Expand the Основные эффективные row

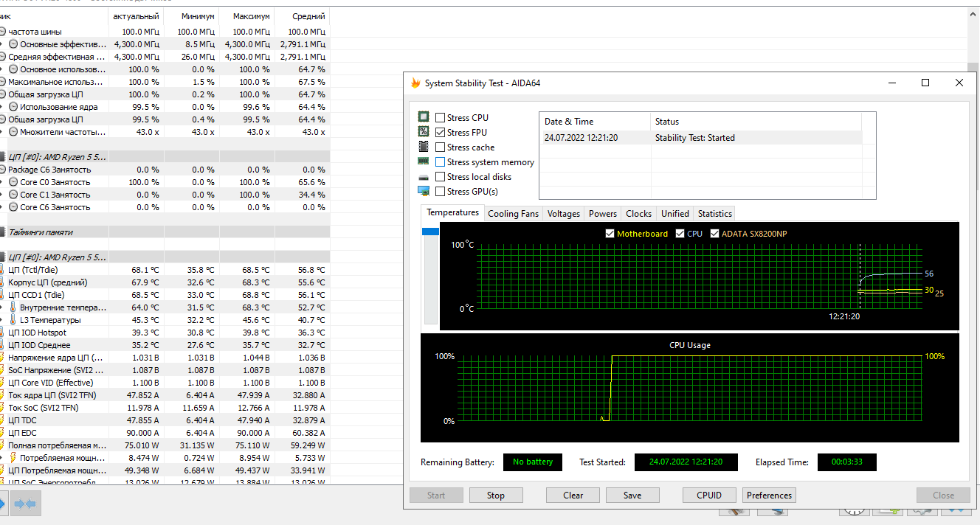1,44
